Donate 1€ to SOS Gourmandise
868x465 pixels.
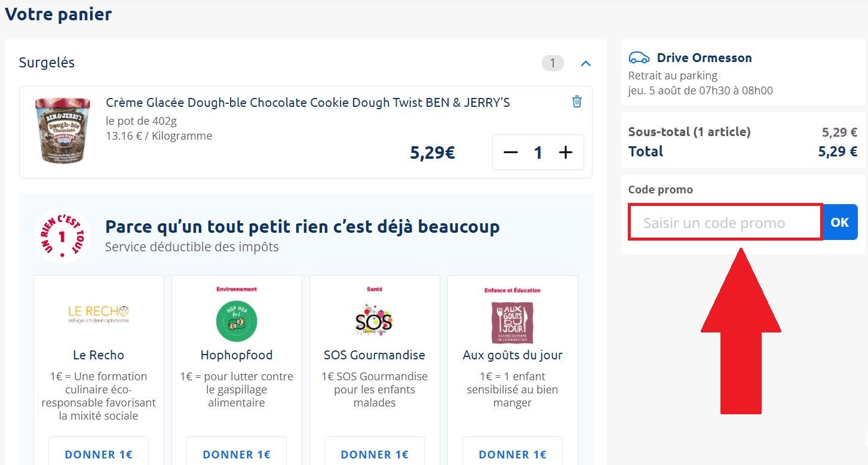pos(375,454)
